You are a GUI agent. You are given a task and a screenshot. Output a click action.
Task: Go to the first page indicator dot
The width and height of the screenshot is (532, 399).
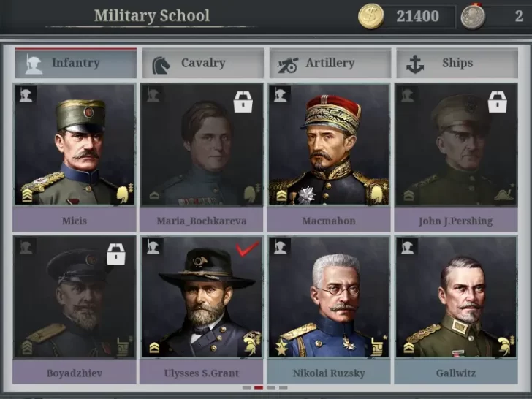click(x=247, y=387)
